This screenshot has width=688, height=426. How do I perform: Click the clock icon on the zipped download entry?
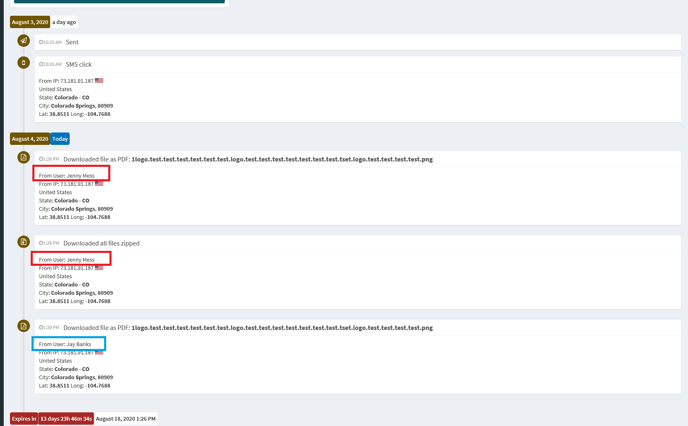click(x=41, y=243)
